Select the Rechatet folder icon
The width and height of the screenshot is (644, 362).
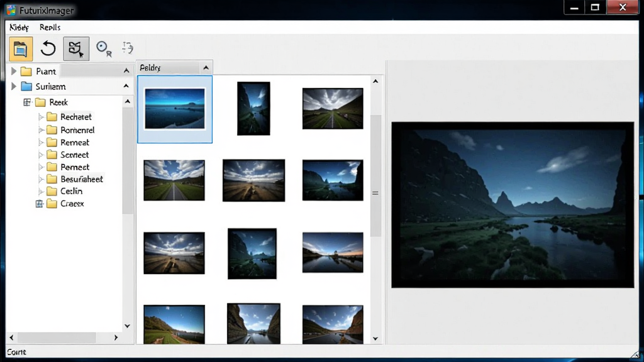coord(52,117)
